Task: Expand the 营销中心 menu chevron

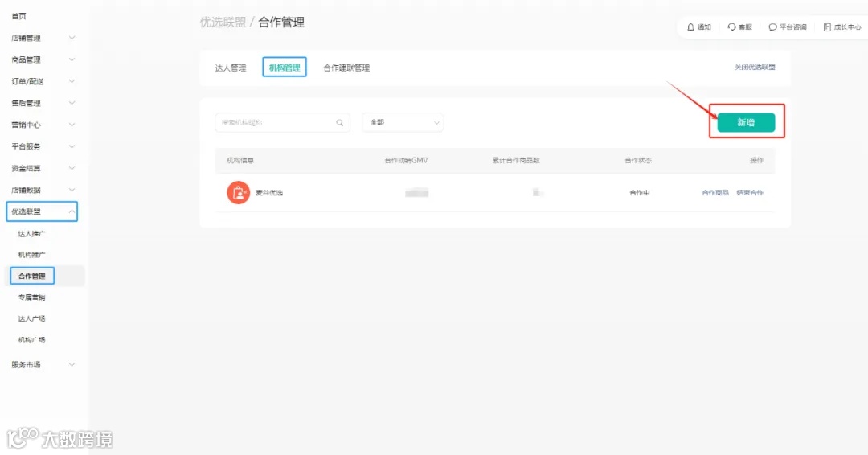Action: 72,125
